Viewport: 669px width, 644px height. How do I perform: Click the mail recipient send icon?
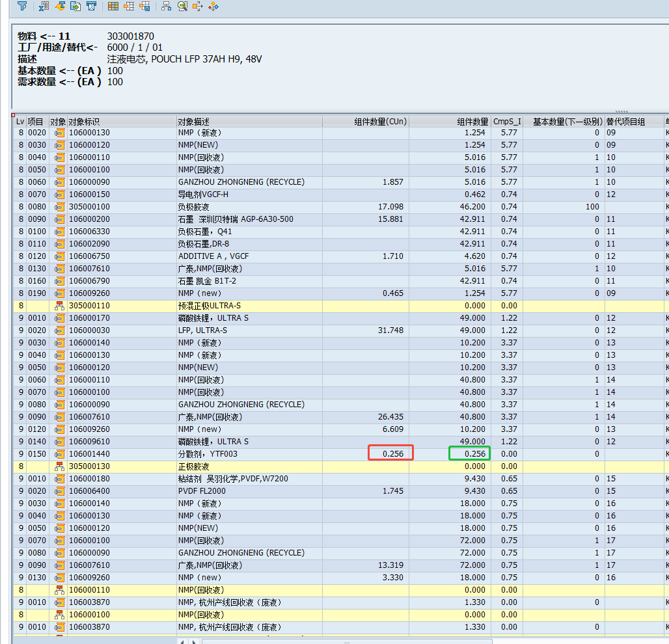coord(92,6)
